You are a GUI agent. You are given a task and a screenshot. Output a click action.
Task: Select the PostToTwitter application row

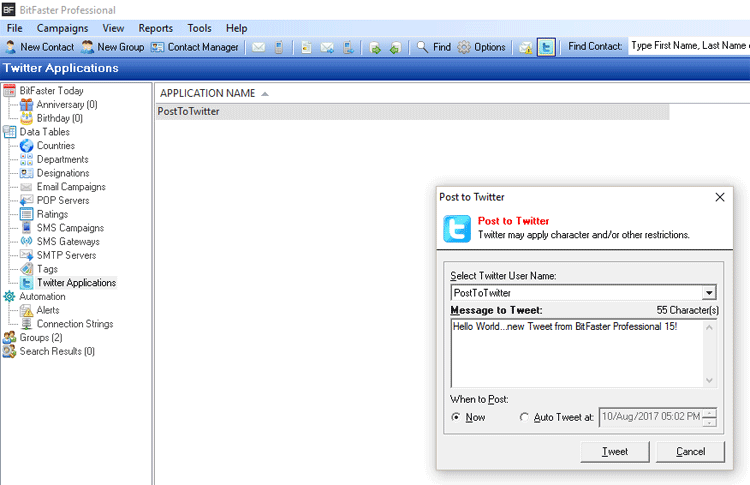click(412, 111)
